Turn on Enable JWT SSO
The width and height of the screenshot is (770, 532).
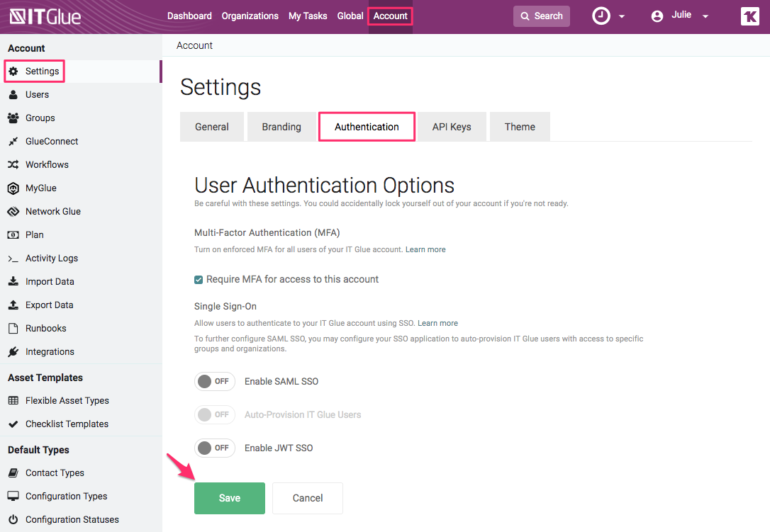(x=214, y=448)
